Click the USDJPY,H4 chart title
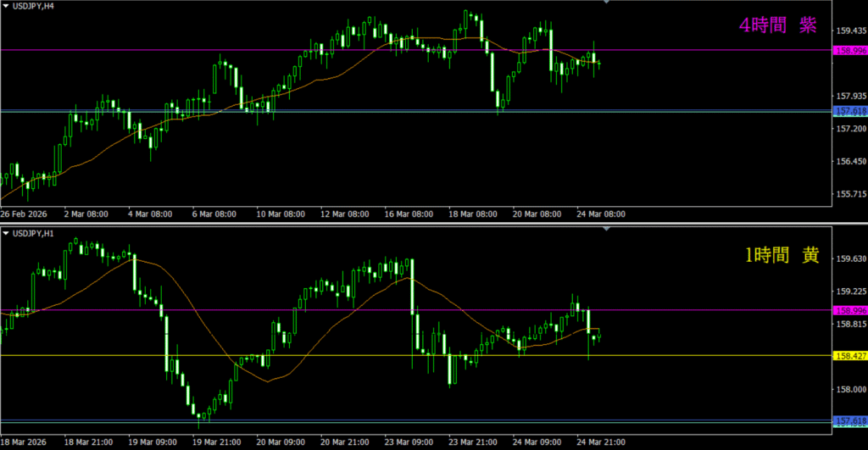Viewport: 868px width, 450px height. [x=35, y=7]
